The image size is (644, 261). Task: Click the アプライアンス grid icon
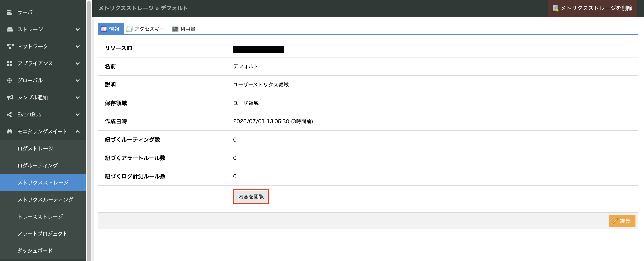point(10,63)
